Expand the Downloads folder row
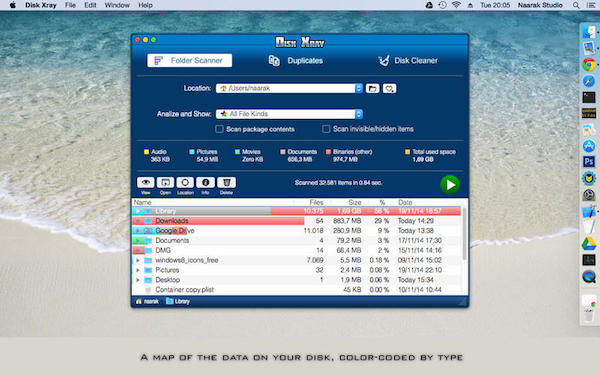Screen dimensions: 600x375 coord(138,221)
